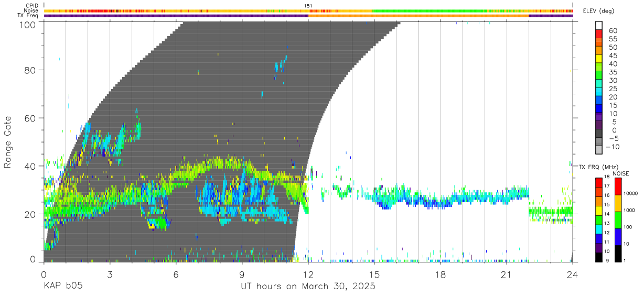Screen dimensions: 644x297
Task: Click the Range Gate tick label 40
Action: [x=31, y=166]
